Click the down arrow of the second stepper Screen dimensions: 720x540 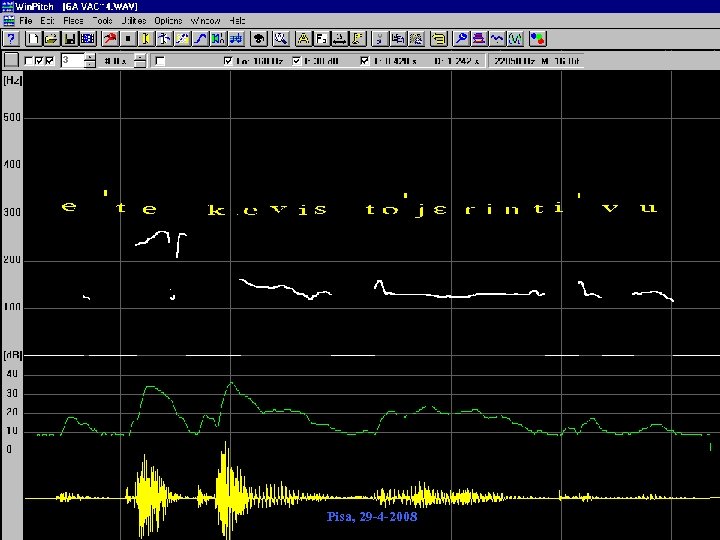[141, 64]
